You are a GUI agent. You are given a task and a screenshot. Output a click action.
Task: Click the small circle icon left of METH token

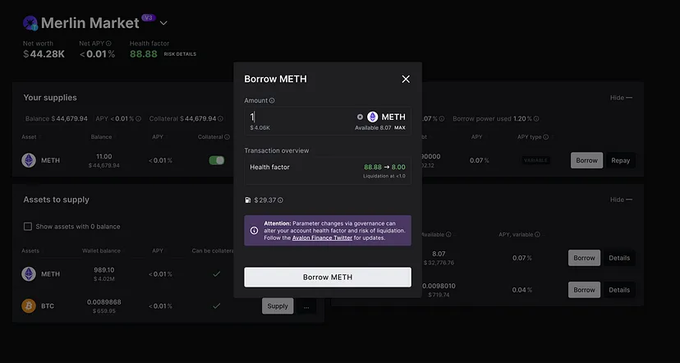[360, 117]
